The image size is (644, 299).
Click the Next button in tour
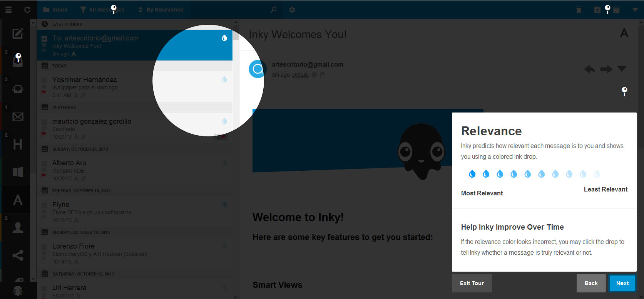coord(622,283)
